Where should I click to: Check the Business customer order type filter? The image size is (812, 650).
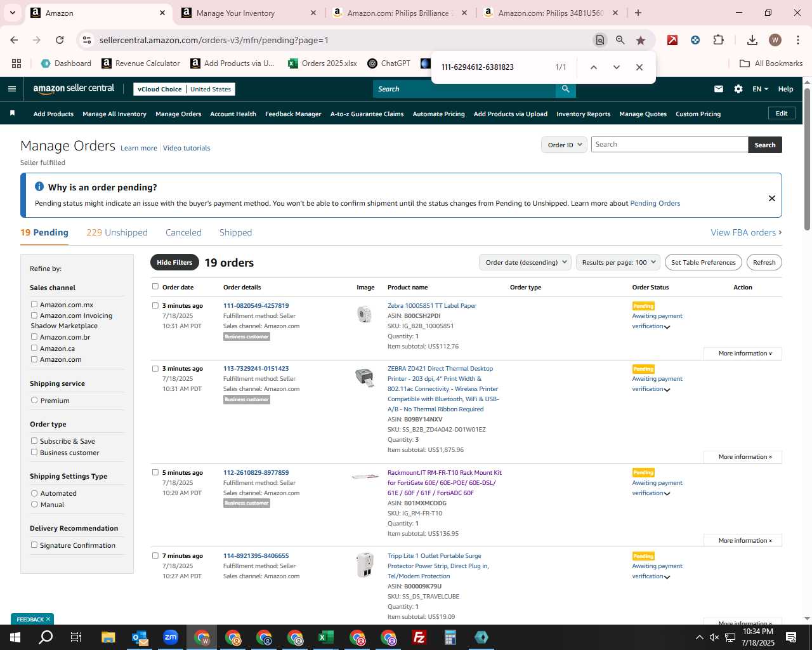point(34,452)
